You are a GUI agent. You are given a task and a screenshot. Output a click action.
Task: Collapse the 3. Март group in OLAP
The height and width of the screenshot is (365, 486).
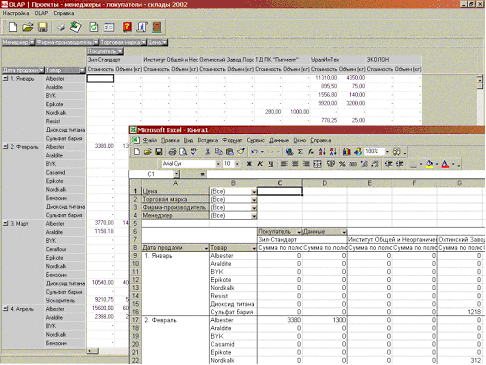click(x=5, y=224)
